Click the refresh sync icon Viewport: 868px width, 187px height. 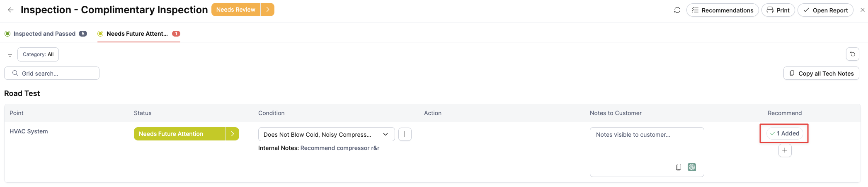(x=677, y=10)
